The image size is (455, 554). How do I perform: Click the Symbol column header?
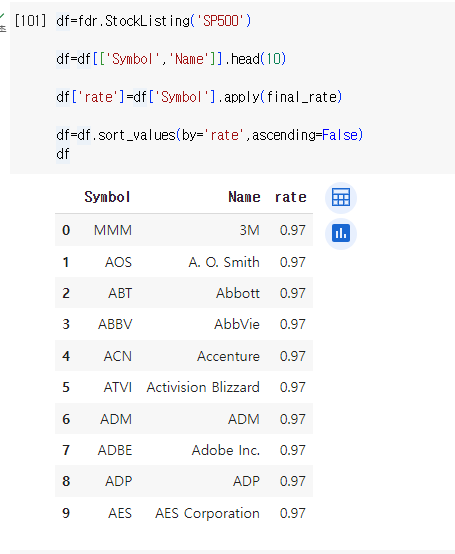pos(107,197)
